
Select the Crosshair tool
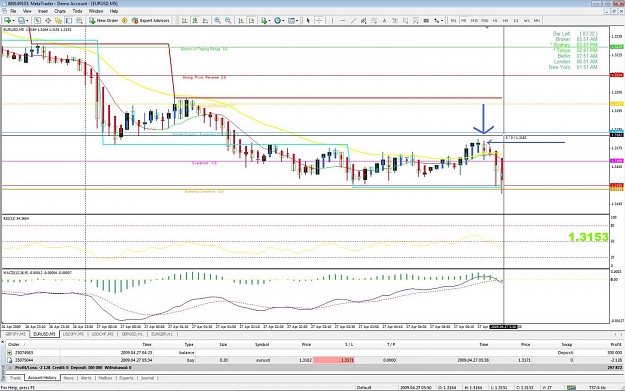click(319, 20)
